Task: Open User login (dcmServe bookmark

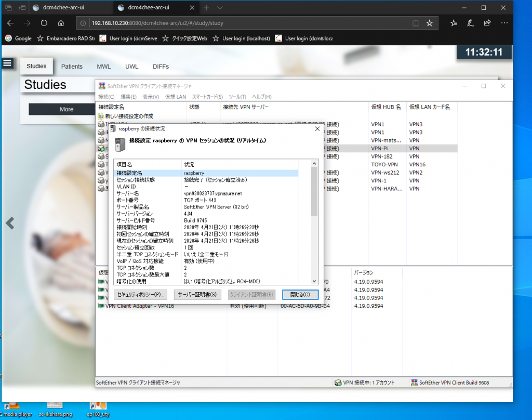Action: tap(128, 38)
